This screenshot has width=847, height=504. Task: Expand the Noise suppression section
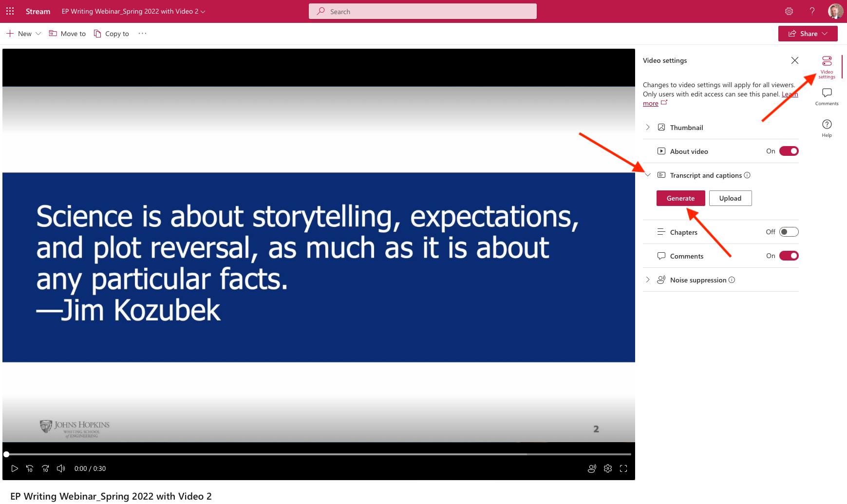tap(648, 280)
